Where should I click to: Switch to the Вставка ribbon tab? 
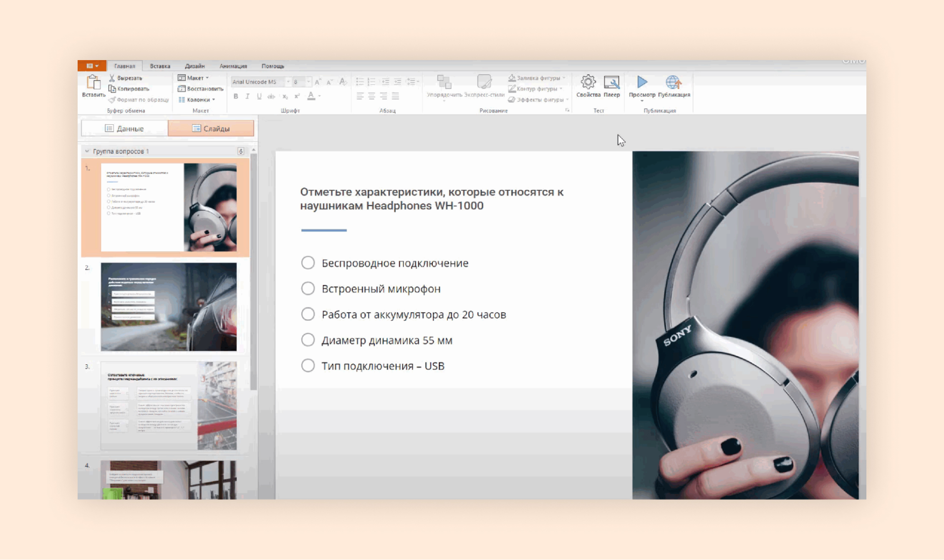(160, 66)
